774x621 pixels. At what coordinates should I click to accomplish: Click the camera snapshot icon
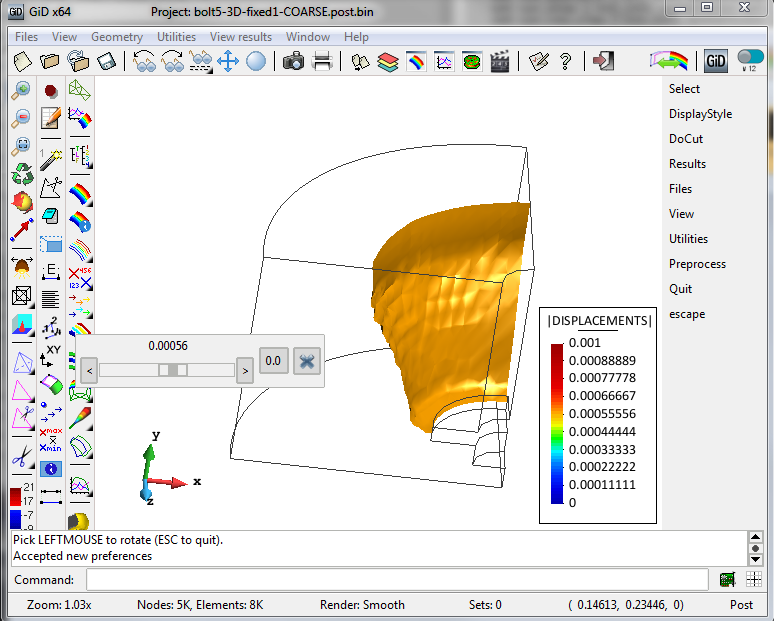point(293,62)
